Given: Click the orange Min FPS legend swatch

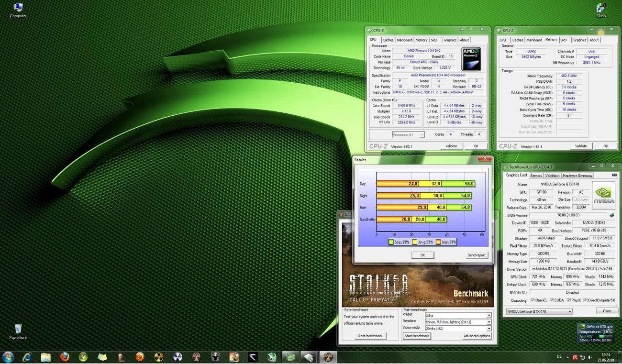Looking at the screenshot, I should pyautogui.click(x=437, y=242).
